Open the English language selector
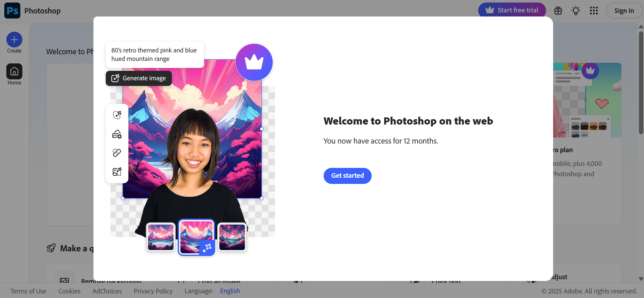Screen dimensions: 644x298 pos(230,291)
